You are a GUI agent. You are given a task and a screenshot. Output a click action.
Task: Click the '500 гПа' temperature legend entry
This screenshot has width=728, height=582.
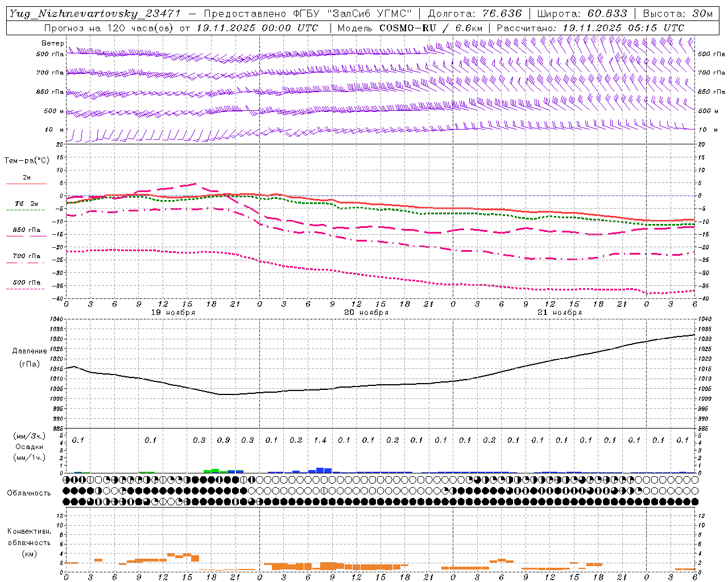pos(27,282)
